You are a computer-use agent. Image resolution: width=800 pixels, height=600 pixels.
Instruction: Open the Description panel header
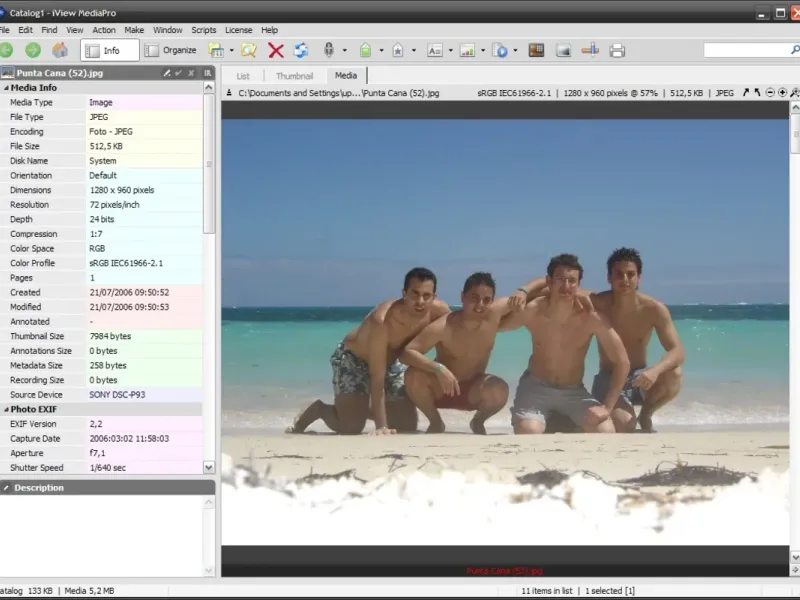[40, 488]
